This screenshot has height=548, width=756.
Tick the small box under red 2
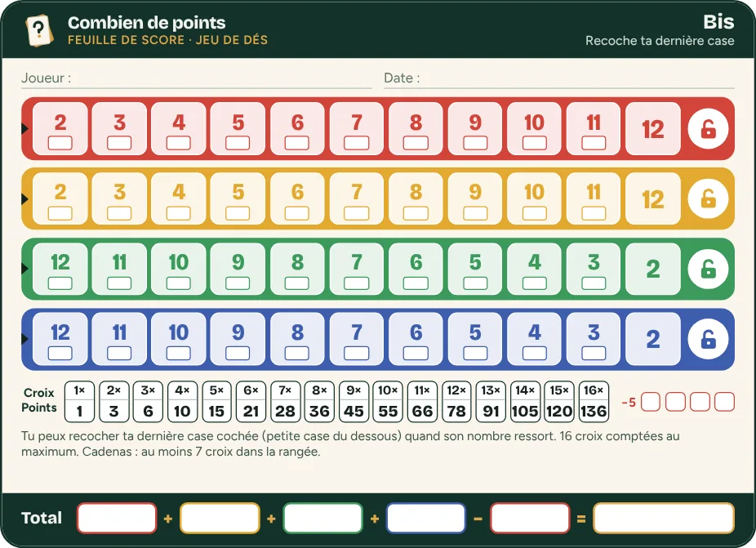coord(60,143)
